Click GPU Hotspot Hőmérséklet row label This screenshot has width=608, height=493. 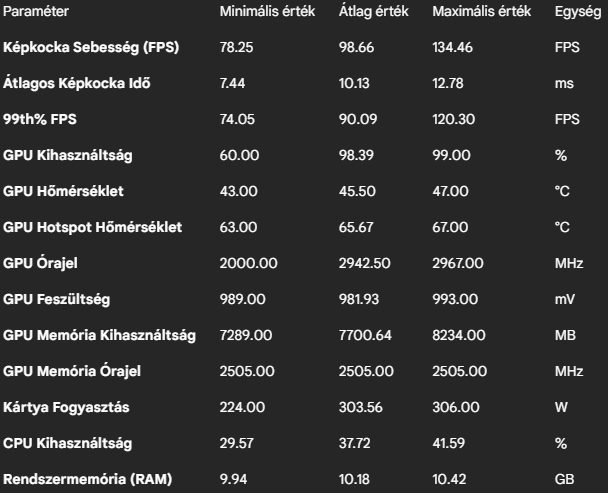coord(92,227)
